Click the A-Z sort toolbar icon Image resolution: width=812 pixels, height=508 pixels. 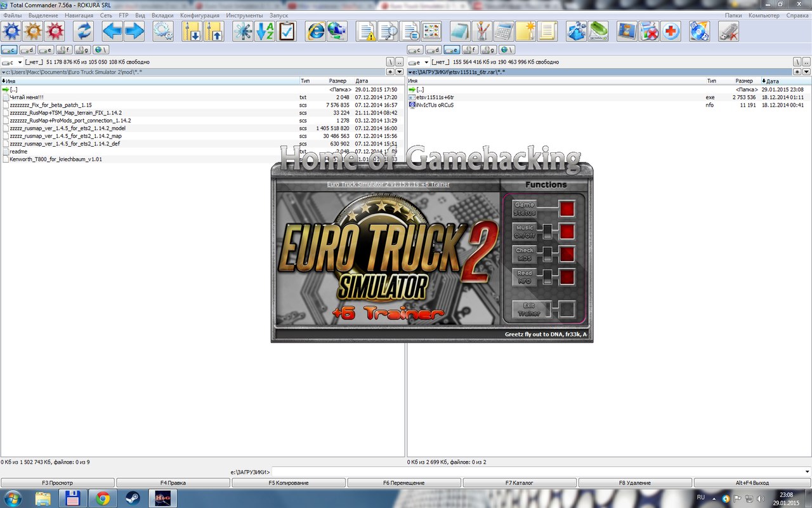pos(265,31)
